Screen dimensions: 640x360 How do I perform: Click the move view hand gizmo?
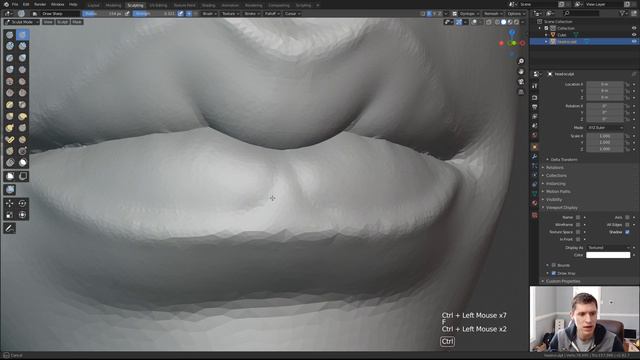coord(521,71)
